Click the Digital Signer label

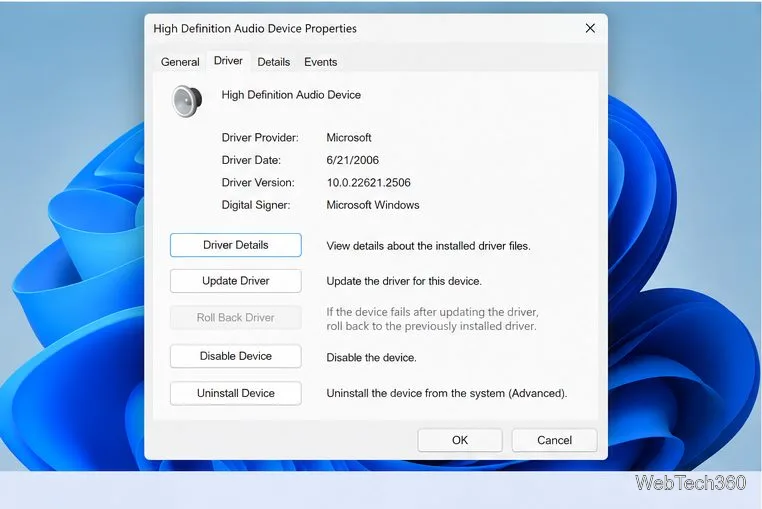256,205
